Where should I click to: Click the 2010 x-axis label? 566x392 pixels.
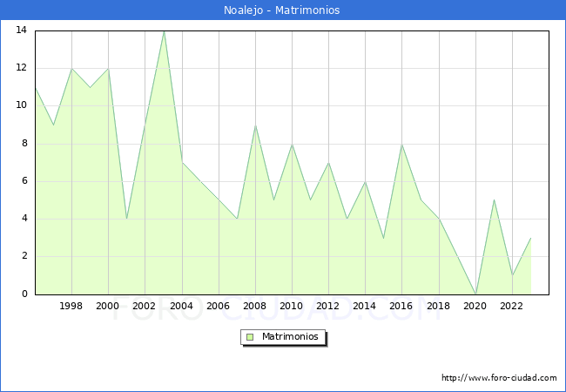[x=292, y=306]
